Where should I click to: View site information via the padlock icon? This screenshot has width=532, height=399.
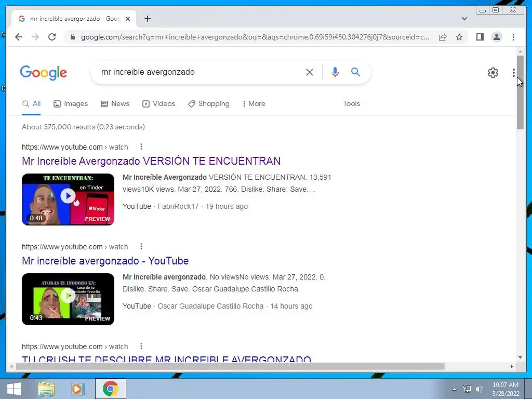(72, 37)
